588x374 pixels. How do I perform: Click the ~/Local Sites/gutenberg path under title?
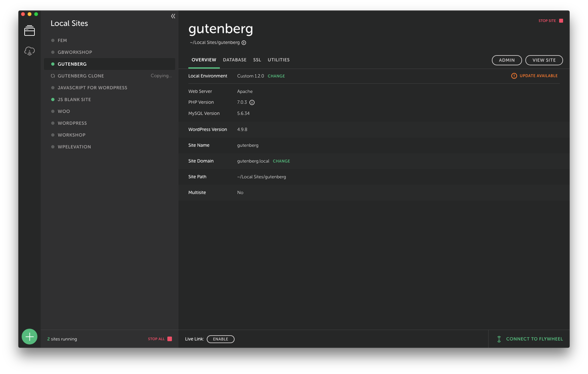pos(215,43)
